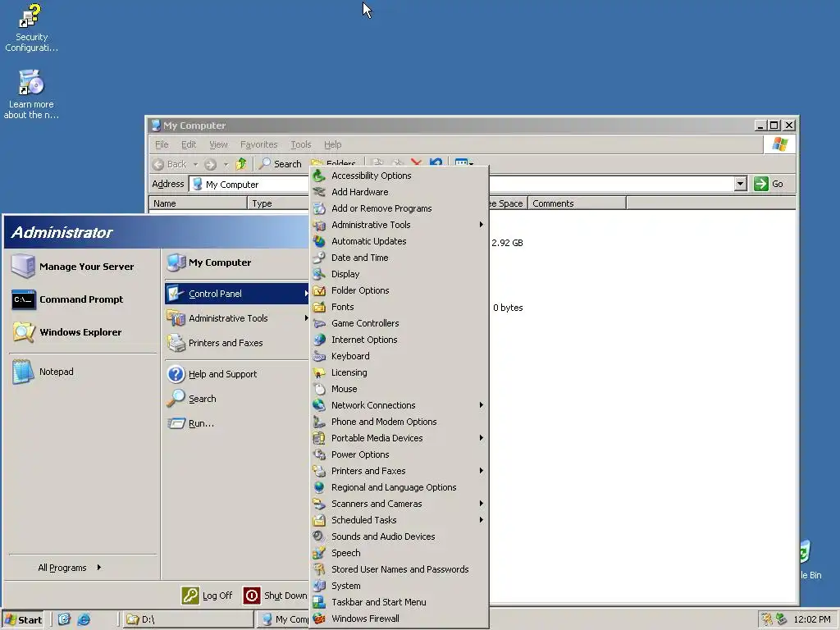Launch Internet Explorer from Quick Launch
840x630 pixels.
pyautogui.click(x=84, y=620)
